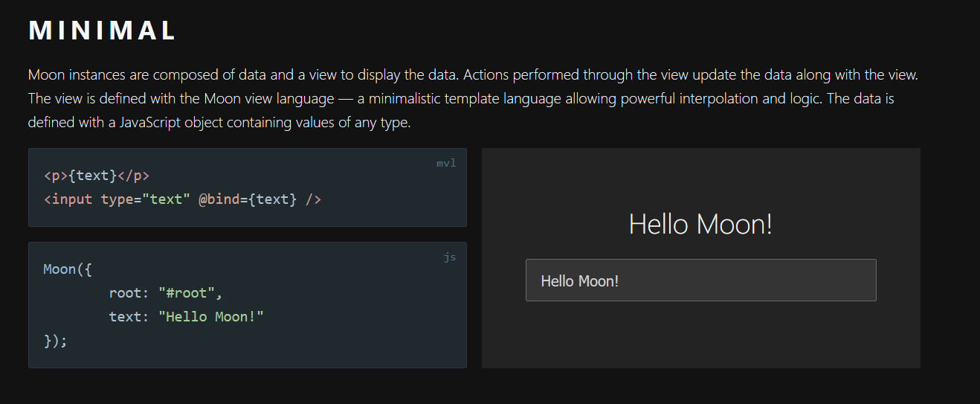The image size is (980, 404).
Task: Click the <input tag name in code
Action: tap(68, 199)
